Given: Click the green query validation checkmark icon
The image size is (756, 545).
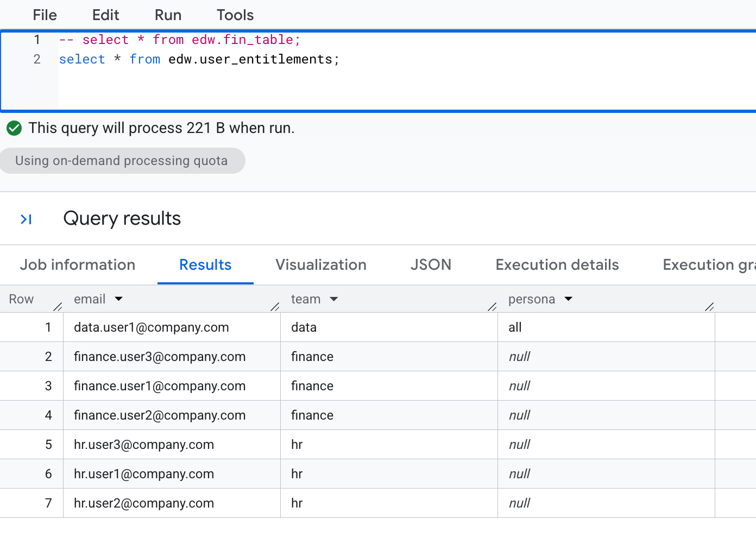Looking at the screenshot, I should [x=14, y=128].
